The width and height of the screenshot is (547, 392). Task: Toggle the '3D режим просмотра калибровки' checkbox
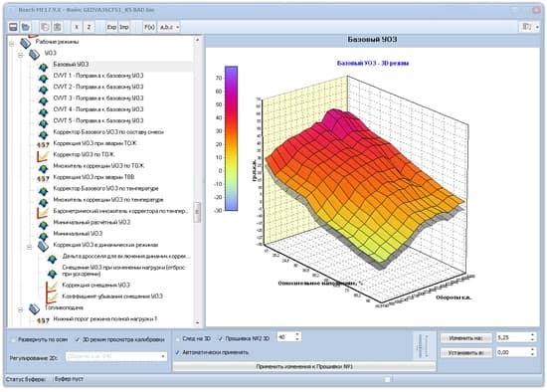point(78,339)
